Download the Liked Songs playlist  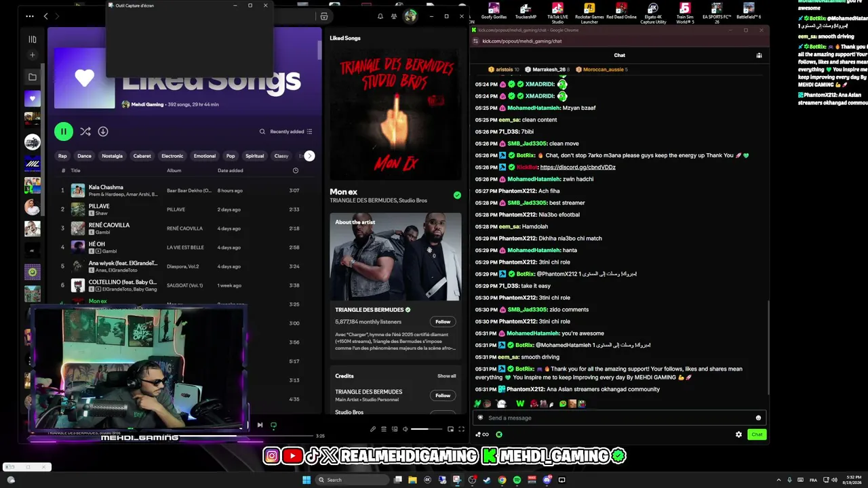pyautogui.click(x=103, y=131)
